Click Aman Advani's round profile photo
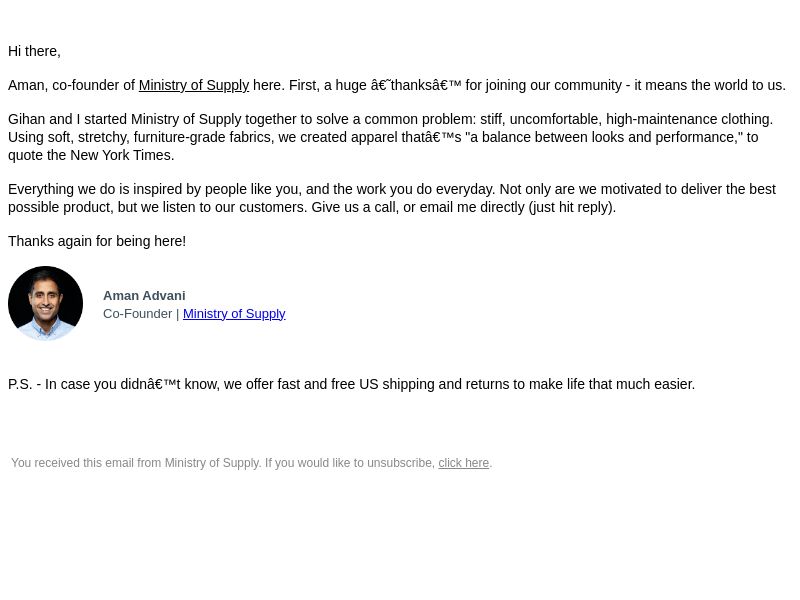Viewport: 800px width, 600px height. coord(45,303)
